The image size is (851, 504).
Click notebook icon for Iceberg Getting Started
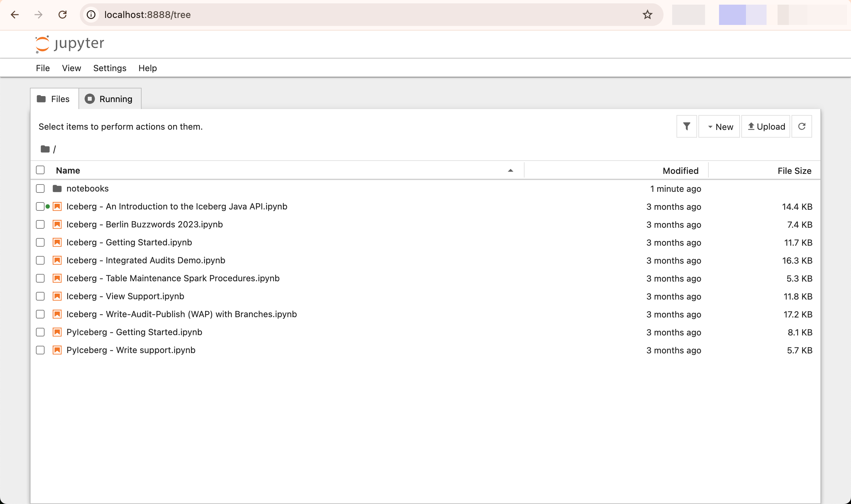57,242
